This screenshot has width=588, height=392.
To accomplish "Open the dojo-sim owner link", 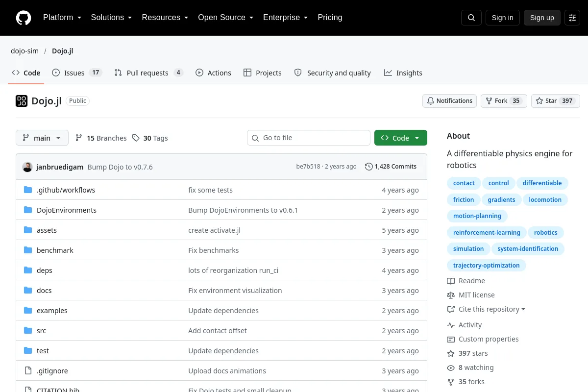I will point(24,51).
